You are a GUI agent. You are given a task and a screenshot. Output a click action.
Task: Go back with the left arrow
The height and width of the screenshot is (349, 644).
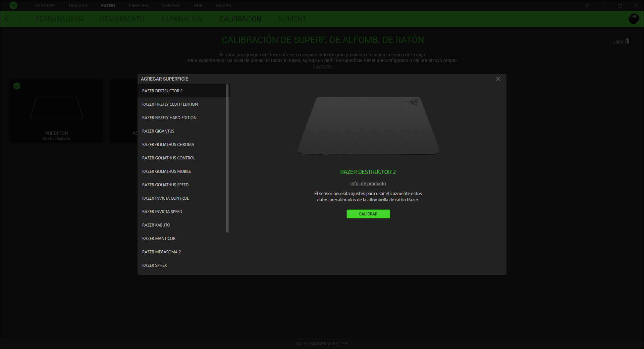coord(7,19)
